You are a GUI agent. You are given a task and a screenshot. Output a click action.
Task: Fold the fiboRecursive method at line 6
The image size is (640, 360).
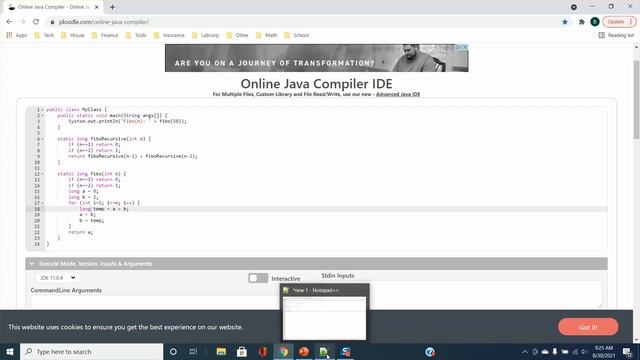(x=42, y=139)
